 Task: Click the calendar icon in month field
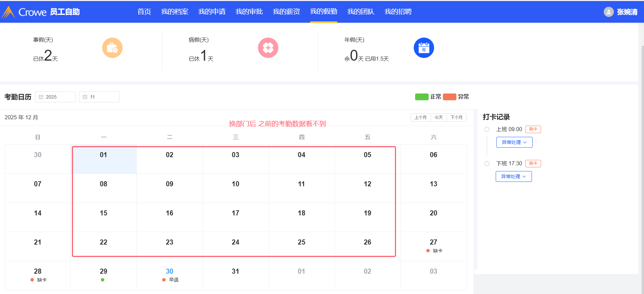point(85,97)
